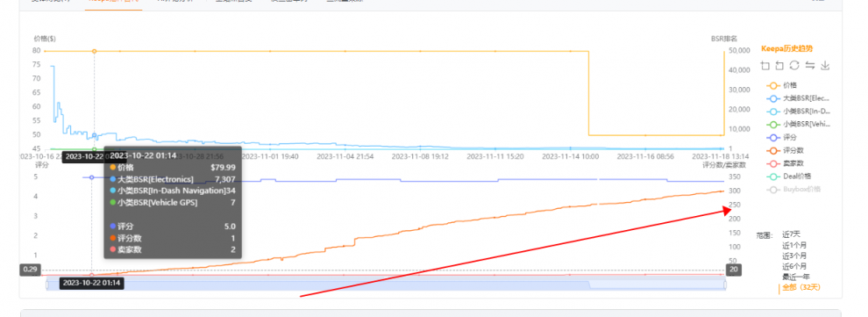Toggle the 卖家数 seller count series
Viewport: 868px width, 317px height.
pyautogui.click(x=785, y=163)
